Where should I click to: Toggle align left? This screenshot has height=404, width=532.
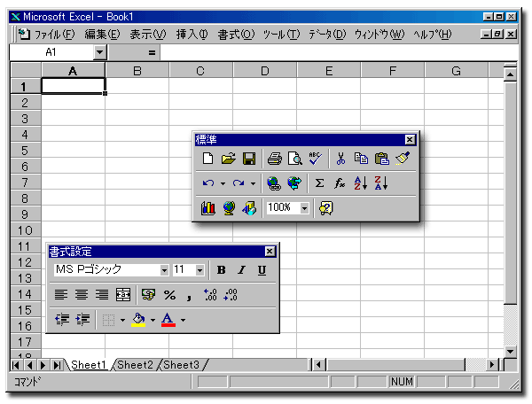tap(61, 294)
